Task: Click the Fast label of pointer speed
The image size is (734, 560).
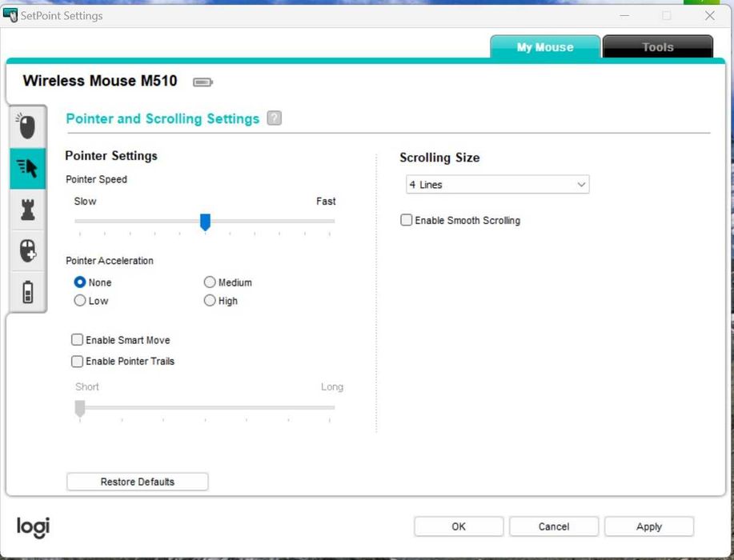Action: click(326, 201)
